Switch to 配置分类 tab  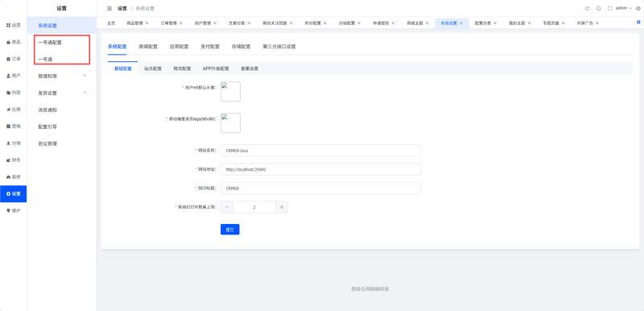point(482,23)
